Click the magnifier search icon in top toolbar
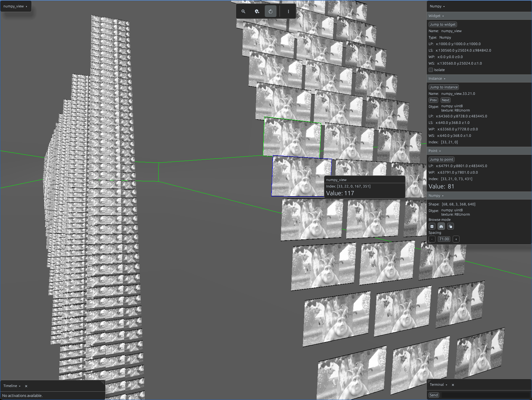532x400 pixels. coord(243,11)
